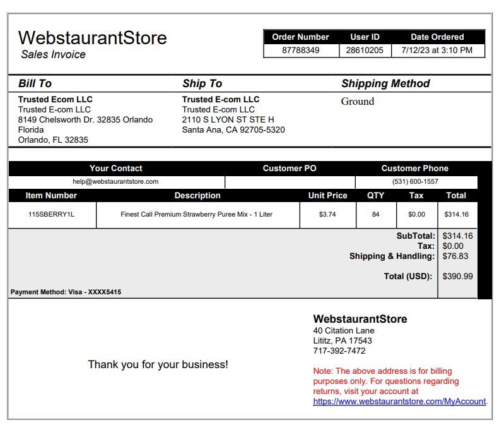Screen dimensions: 504x437
Task: Click the Total (USD) amount $390.99
Action: tap(457, 277)
